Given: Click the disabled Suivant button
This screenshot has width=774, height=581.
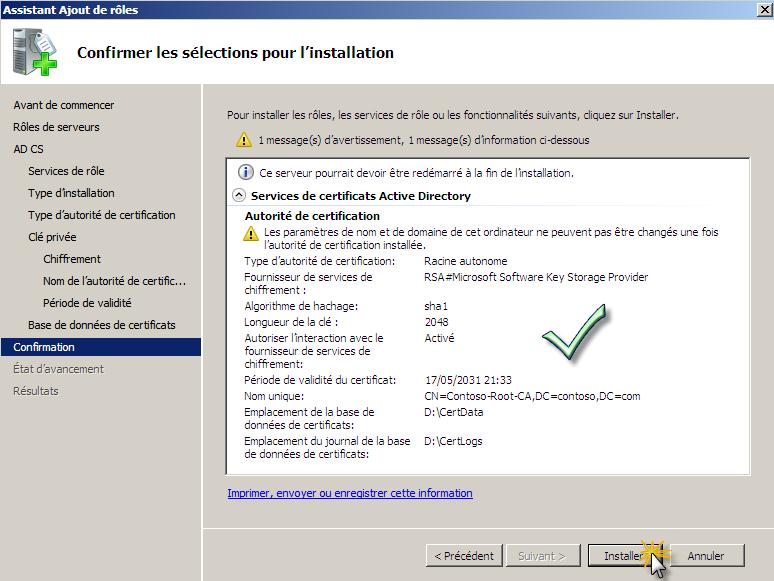Looking at the screenshot, I should pos(542,556).
